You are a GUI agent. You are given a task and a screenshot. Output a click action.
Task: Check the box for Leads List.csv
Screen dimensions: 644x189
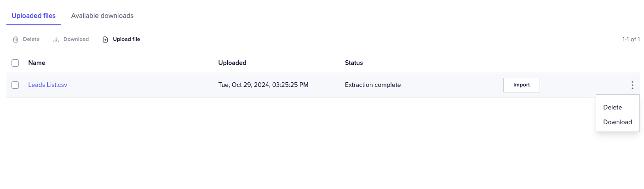(15, 85)
